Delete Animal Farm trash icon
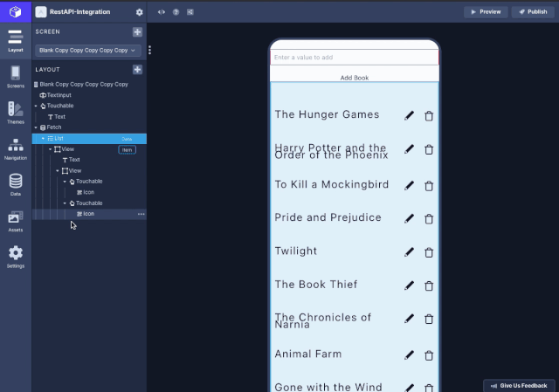This screenshot has height=392, width=559. point(429,355)
